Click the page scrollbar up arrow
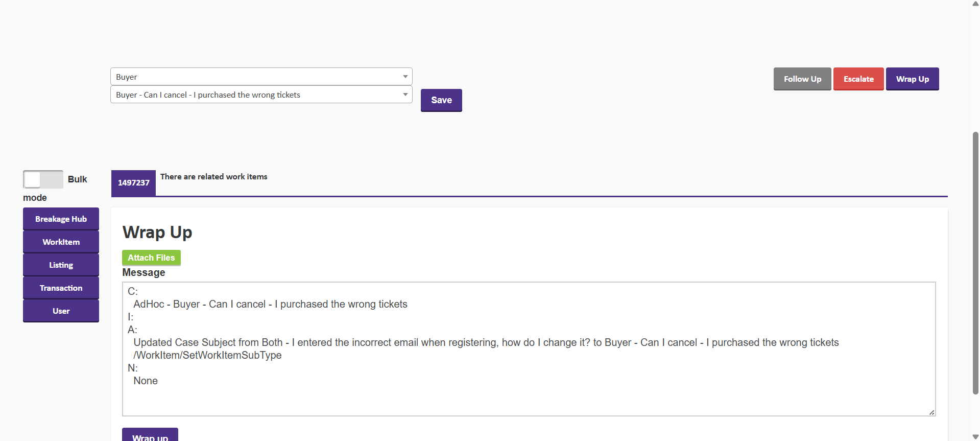 point(975,4)
